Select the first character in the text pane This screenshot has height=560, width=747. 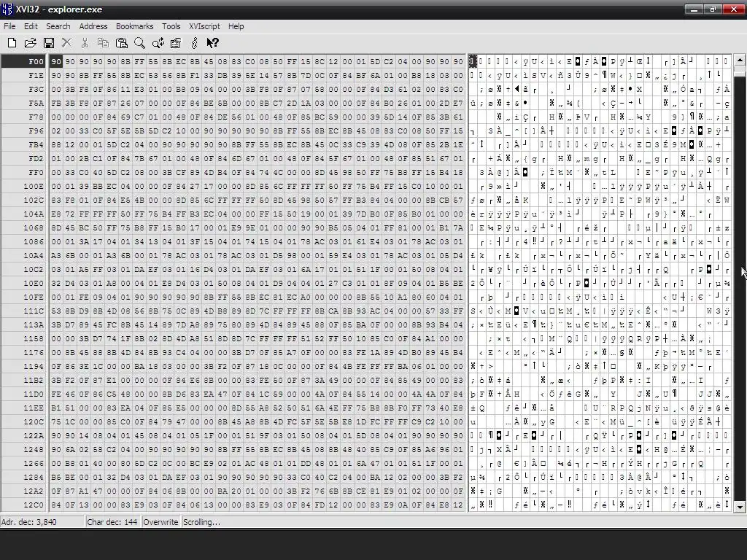coord(473,61)
